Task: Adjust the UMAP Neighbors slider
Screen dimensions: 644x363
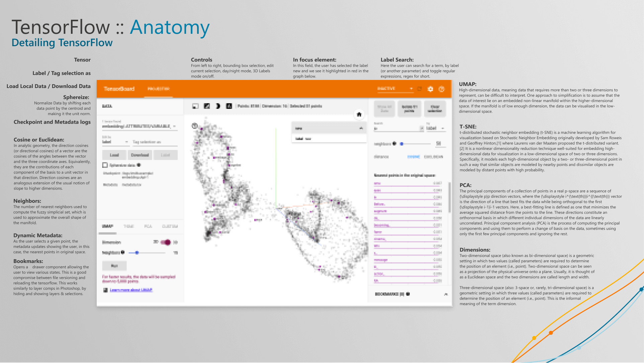Action: [x=137, y=253]
